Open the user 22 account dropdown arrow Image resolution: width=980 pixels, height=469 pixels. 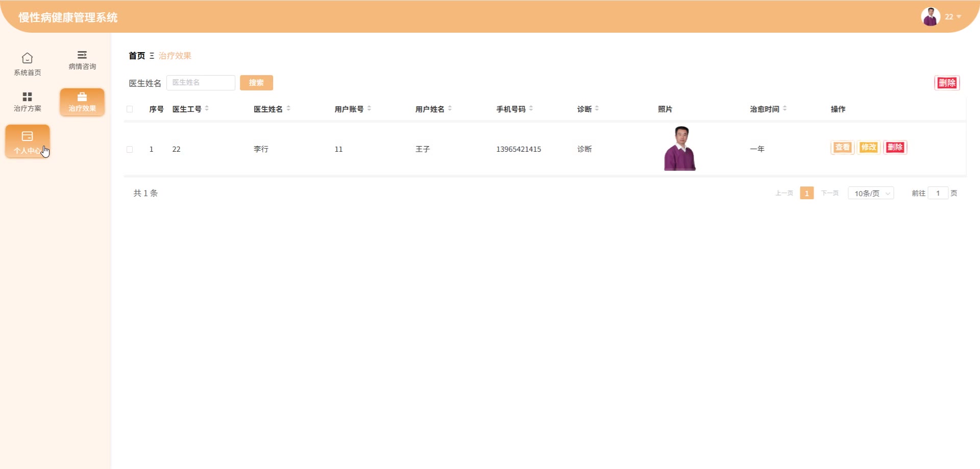coord(959,17)
